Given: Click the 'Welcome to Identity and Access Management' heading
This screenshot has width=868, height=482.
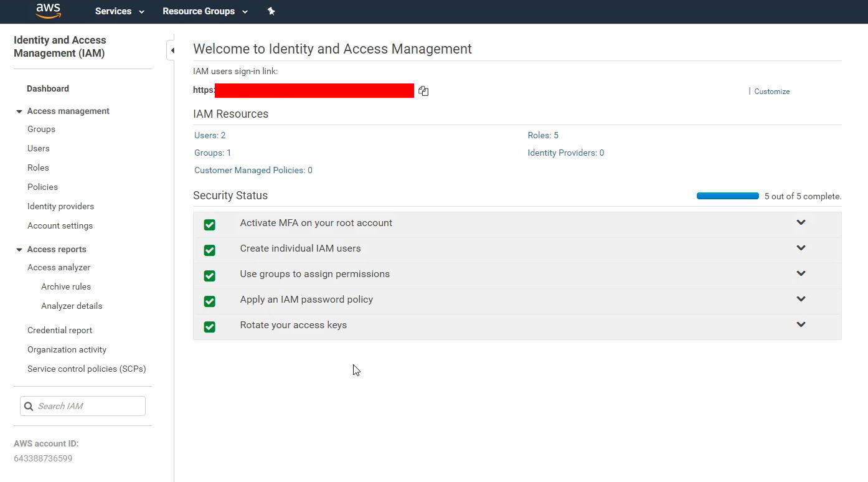Looking at the screenshot, I should [x=333, y=49].
